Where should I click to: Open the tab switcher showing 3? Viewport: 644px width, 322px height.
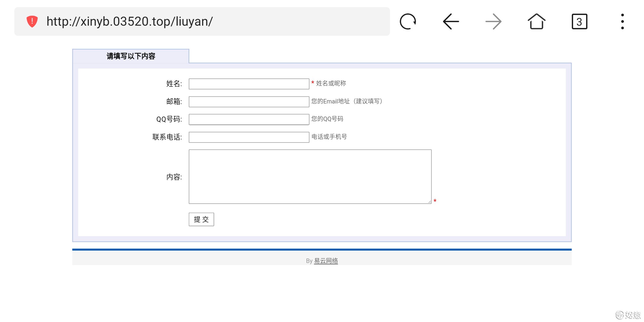click(579, 21)
